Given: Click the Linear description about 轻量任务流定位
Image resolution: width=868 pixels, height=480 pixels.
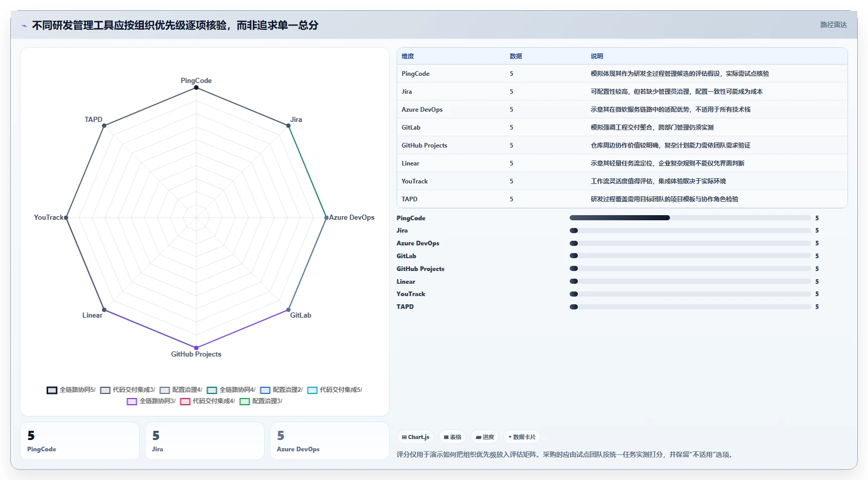Looking at the screenshot, I should [x=667, y=163].
